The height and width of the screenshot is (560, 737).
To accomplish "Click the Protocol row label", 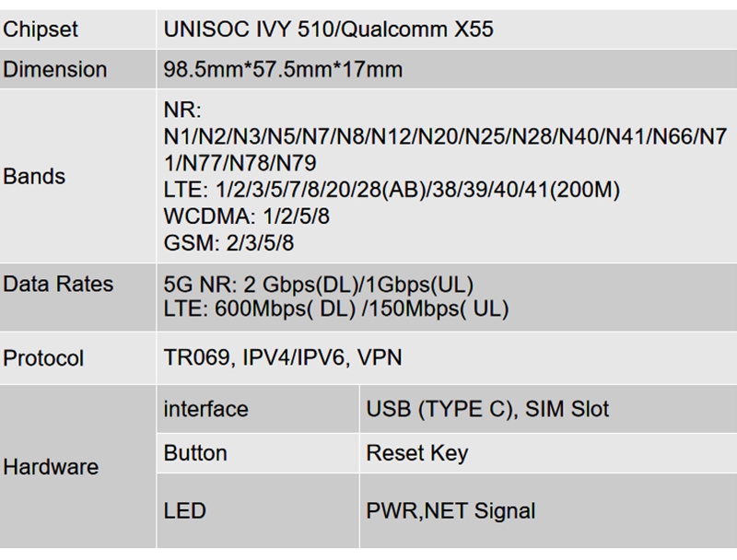I will (x=43, y=358).
